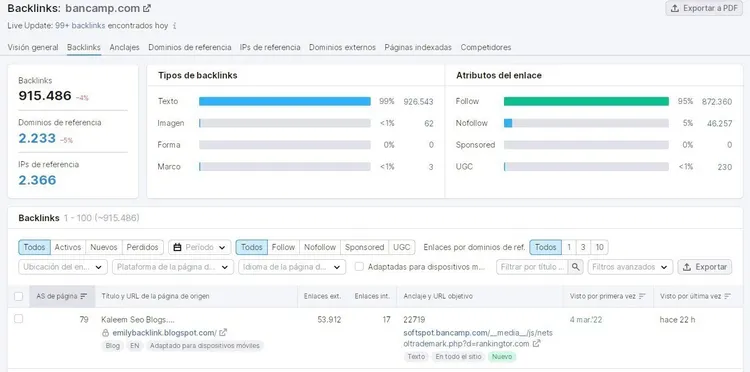Select the Nuevos filter toggle
Screen dimensions: 750x372
click(104, 247)
